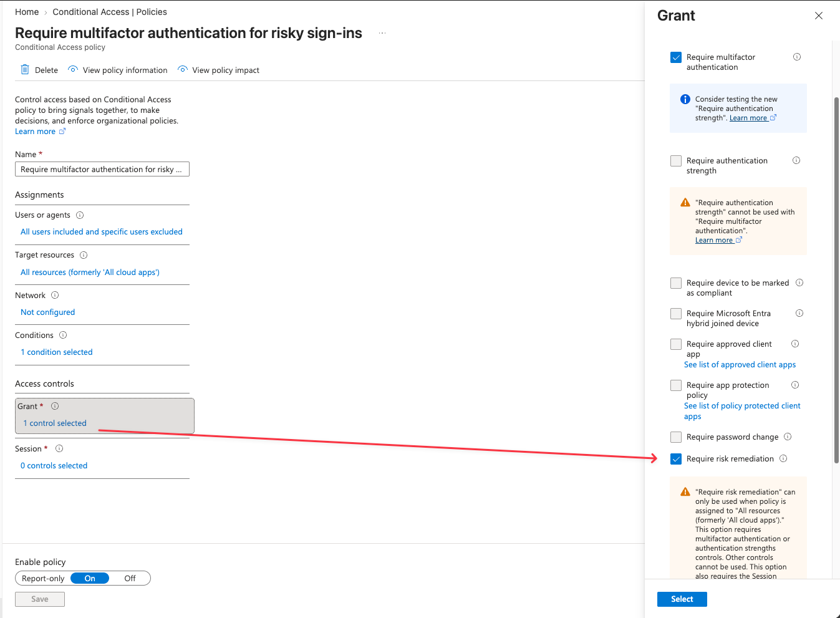Open Network Not configured link
The image size is (840, 618).
47,312
